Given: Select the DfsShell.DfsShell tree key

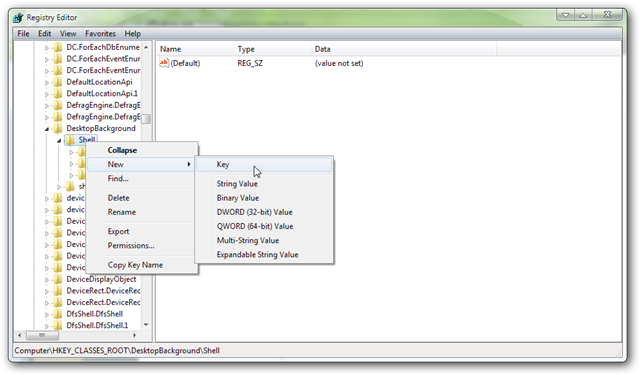Looking at the screenshot, I should [x=95, y=314].
